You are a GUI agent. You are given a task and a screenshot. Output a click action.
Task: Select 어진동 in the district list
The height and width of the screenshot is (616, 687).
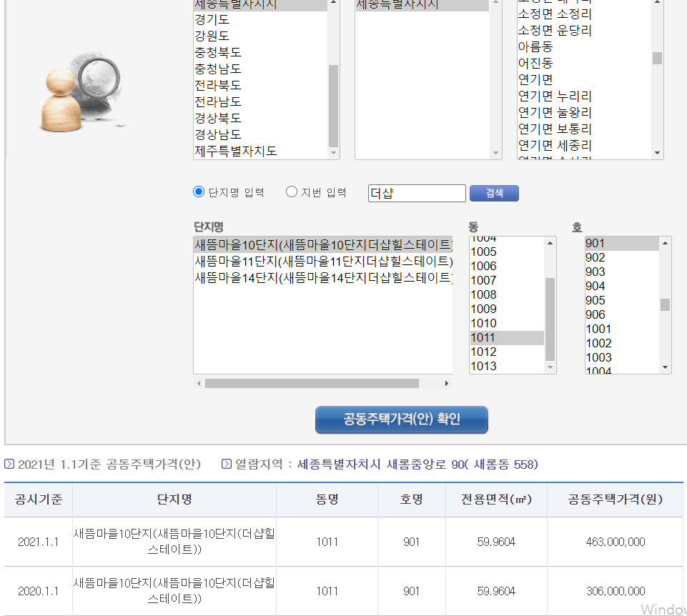(x=584, y=63)
